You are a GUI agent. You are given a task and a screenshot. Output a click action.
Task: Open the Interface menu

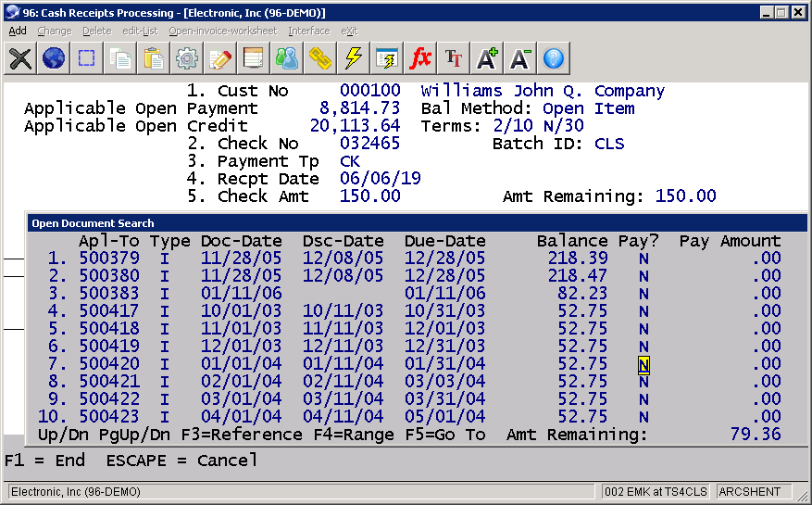pos(308,32)
